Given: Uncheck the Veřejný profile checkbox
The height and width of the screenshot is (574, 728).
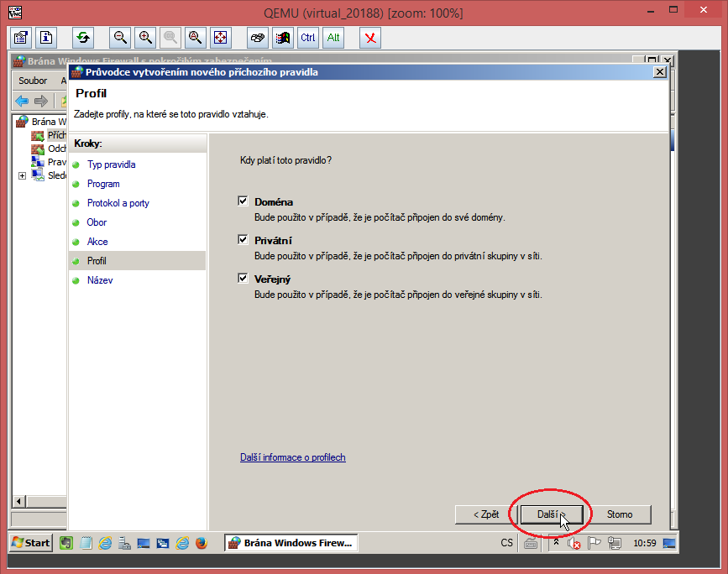Looking at the screenshot, I should [243, 278].
